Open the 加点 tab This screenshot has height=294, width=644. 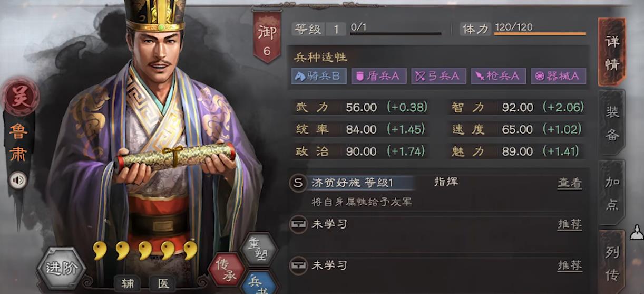612,193
